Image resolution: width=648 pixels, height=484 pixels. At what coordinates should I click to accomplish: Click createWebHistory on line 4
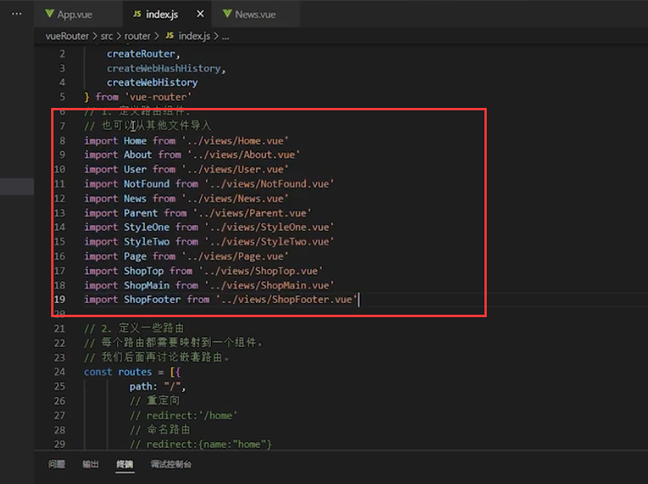tap(152, 83)
